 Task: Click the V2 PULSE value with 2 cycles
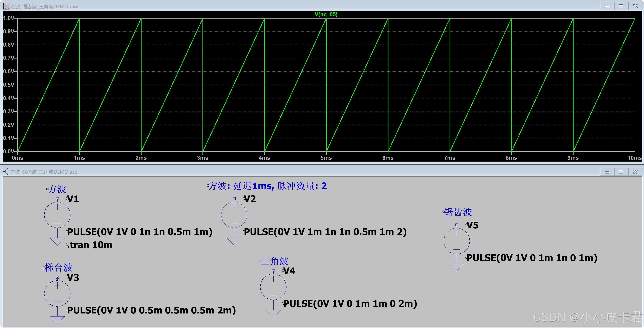click(x=325, y=232)
